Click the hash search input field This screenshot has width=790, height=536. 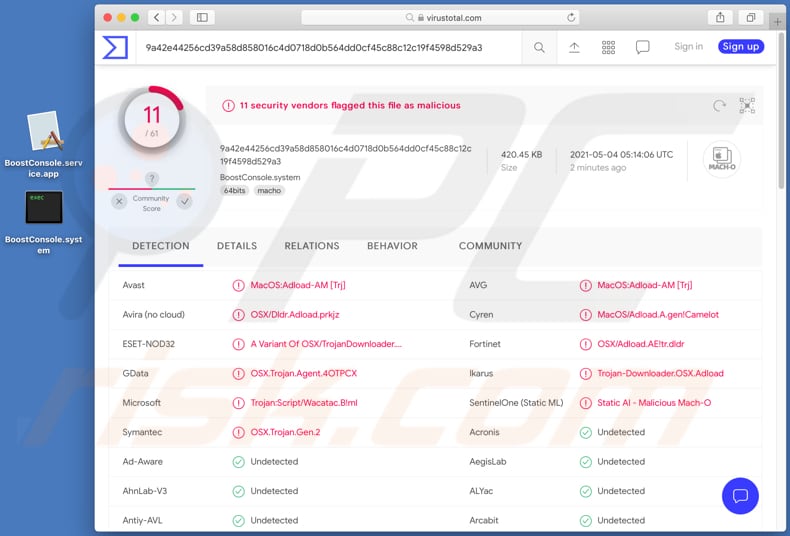[x=330, y=47]
